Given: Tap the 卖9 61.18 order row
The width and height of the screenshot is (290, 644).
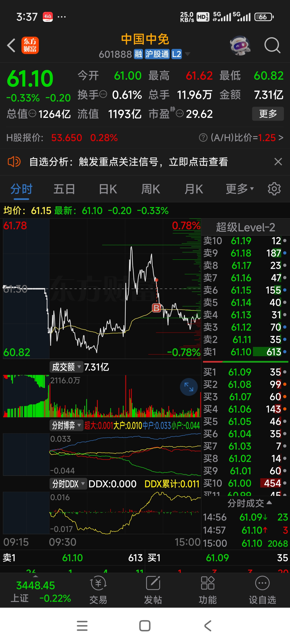Looking at the screenshot, I should [x=246, y=253].
